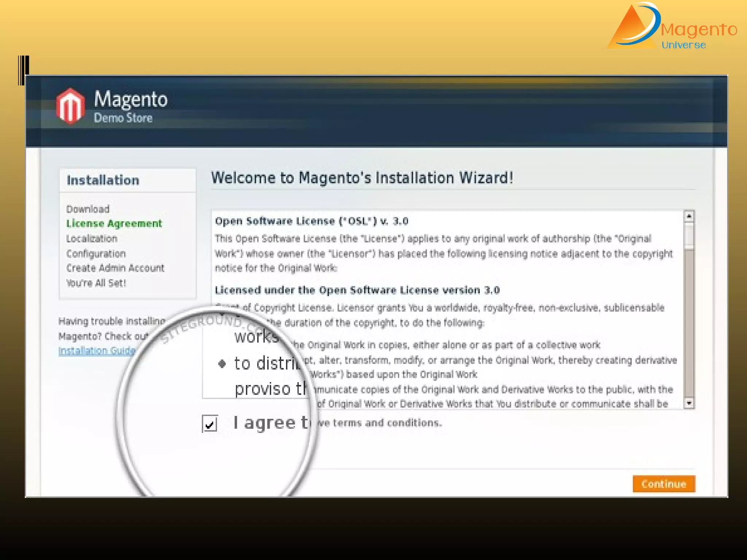Check the terms agreement checkbox

pos(210,424)
